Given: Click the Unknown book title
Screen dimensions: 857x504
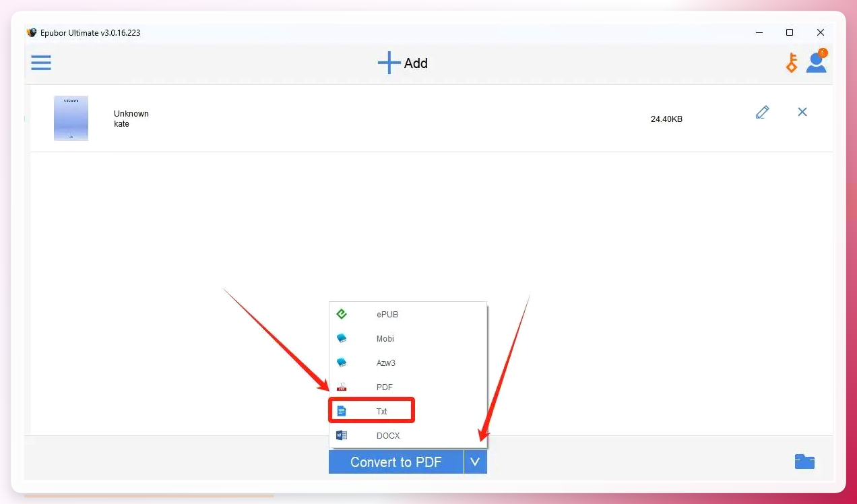Looking at the screenshot, I should (x=131, y=114).
